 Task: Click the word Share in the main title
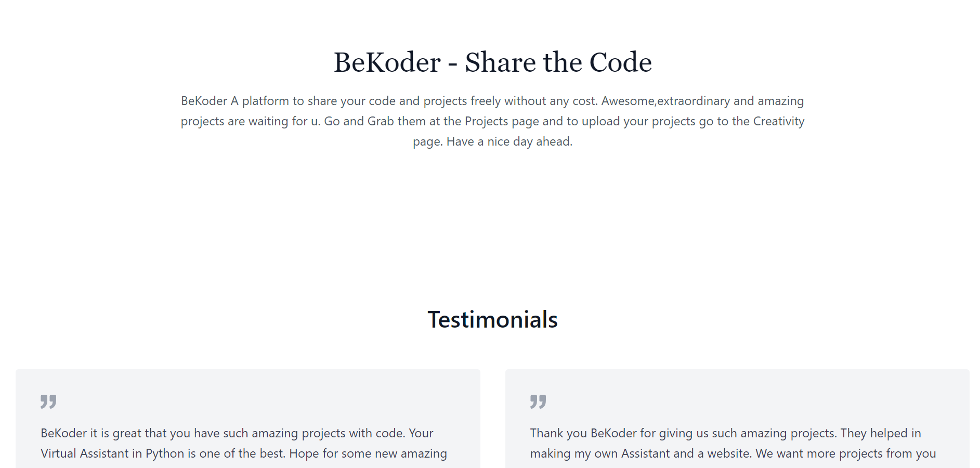coord(501,62)
